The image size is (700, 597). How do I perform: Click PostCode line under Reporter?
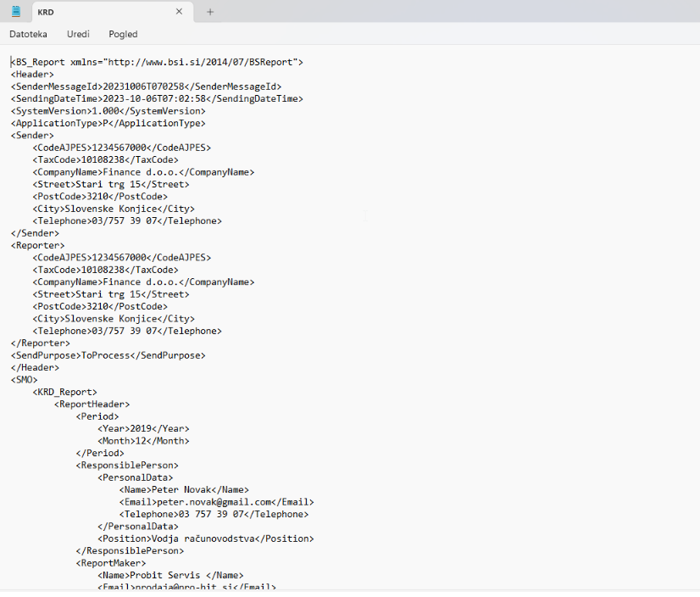coord(100,306)
